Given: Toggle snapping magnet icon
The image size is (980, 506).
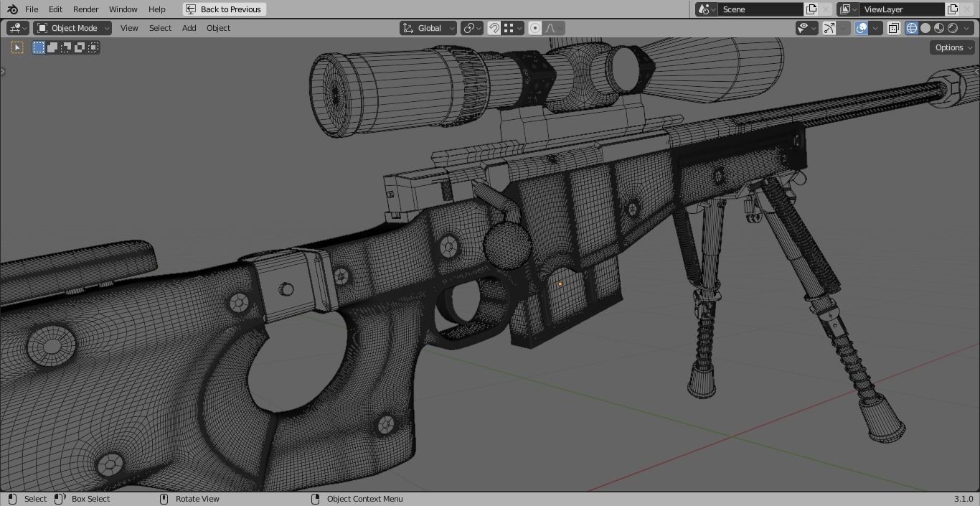Looking at the screenshot, I should (494, 28).
